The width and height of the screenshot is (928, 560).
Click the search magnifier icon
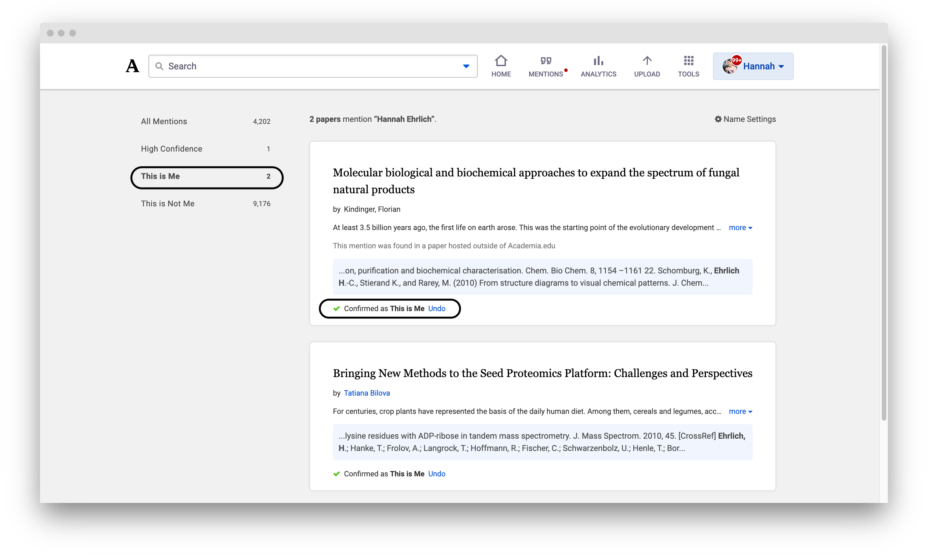[160, 66]
